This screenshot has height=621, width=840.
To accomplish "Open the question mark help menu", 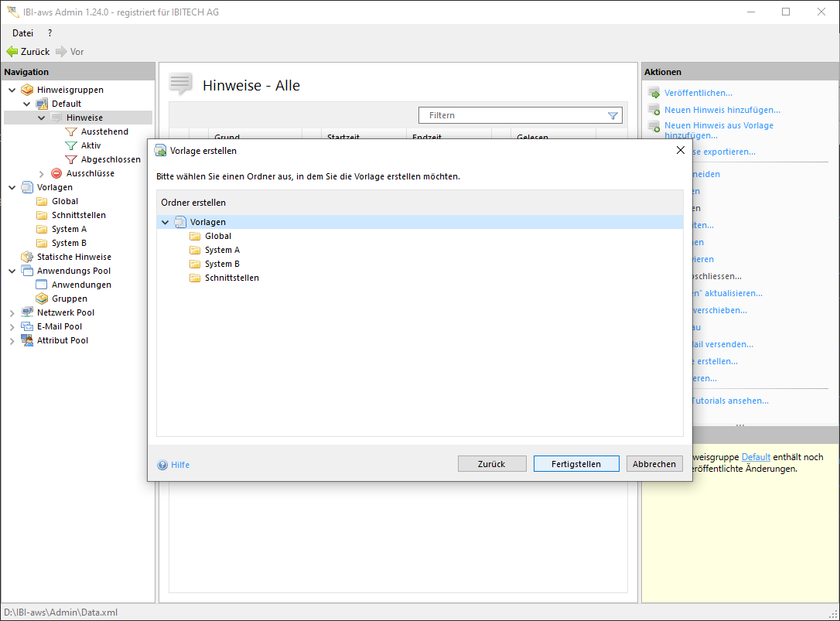I will point(50,33).
